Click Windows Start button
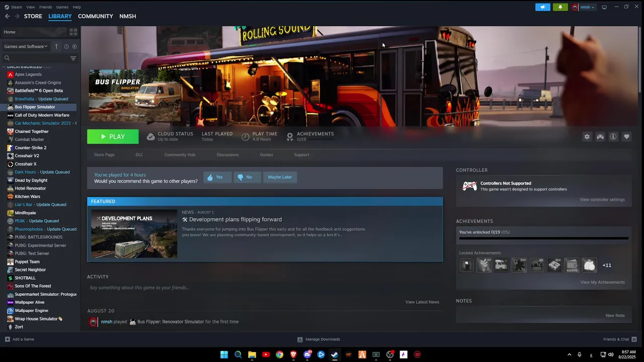The height and width of the screenshot is (362, 644). 224,354
